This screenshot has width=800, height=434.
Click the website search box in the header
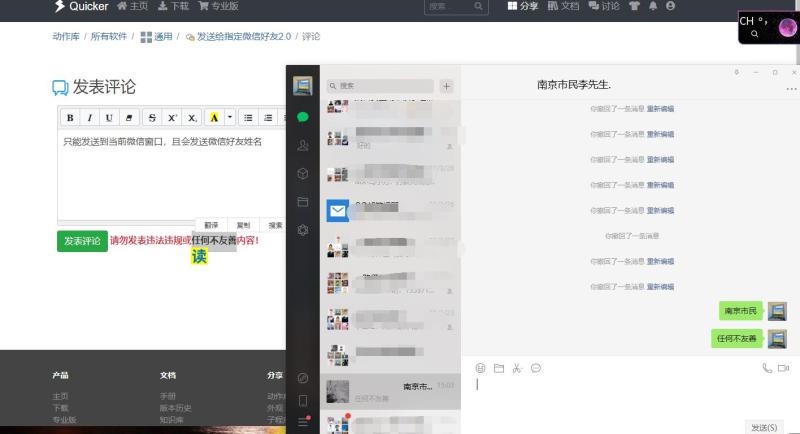tap(456, 6)
